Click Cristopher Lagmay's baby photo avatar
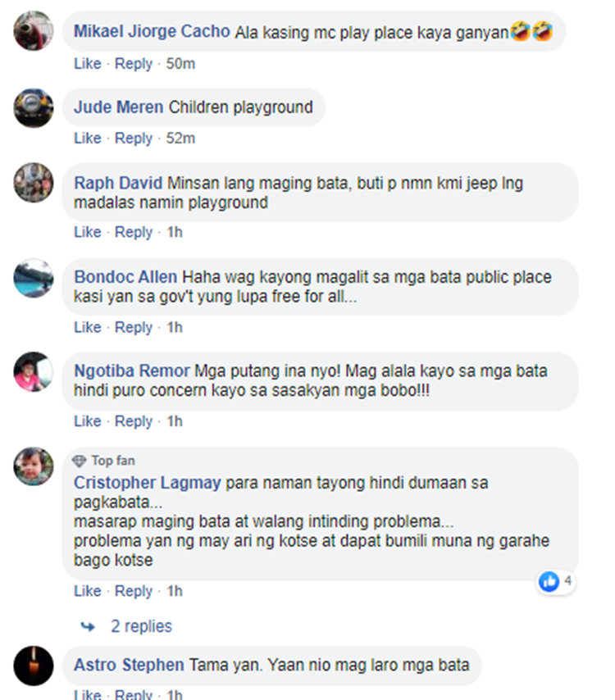 pos(34,466)
